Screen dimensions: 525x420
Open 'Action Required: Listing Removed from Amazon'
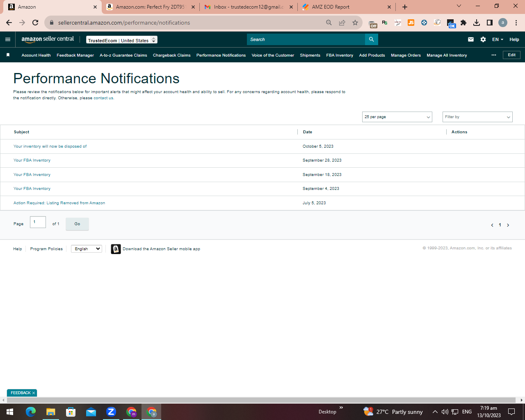[x=59, y=203]
